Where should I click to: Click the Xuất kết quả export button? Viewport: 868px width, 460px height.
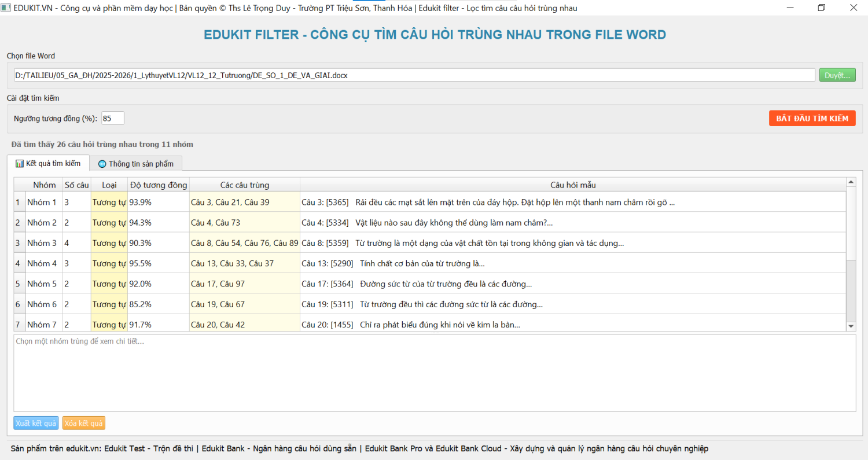[x=36, y=423]
